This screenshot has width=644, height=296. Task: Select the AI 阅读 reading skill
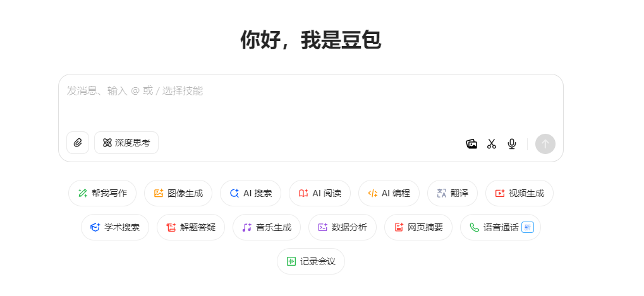pos(320,193)
